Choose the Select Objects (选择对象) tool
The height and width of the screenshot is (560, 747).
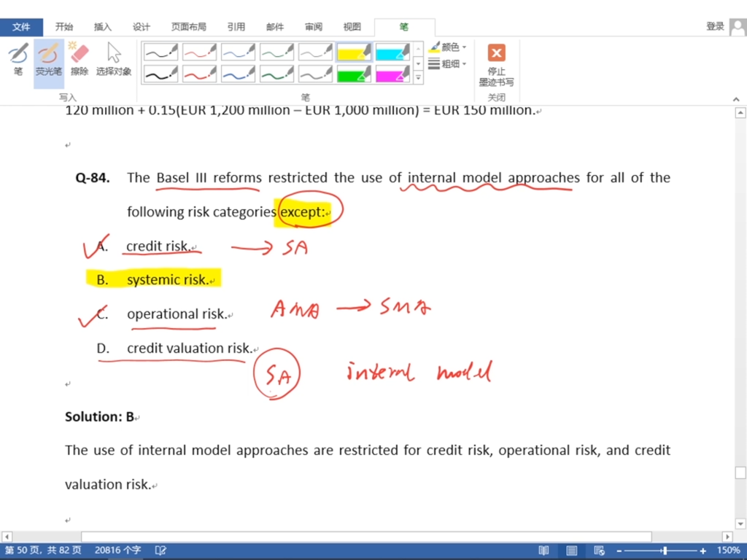click(x=114, y=60)
